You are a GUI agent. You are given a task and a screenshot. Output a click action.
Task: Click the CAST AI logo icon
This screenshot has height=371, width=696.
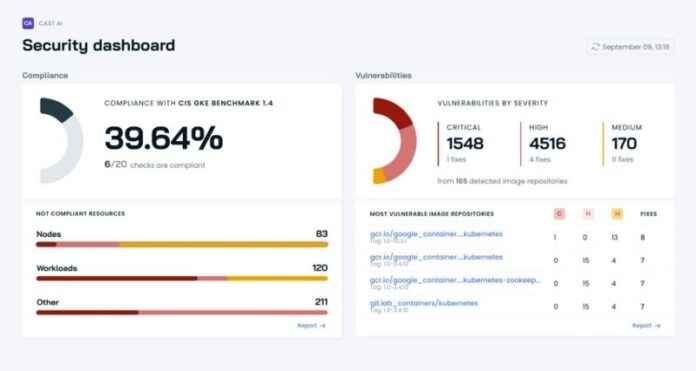coord(28,23)
